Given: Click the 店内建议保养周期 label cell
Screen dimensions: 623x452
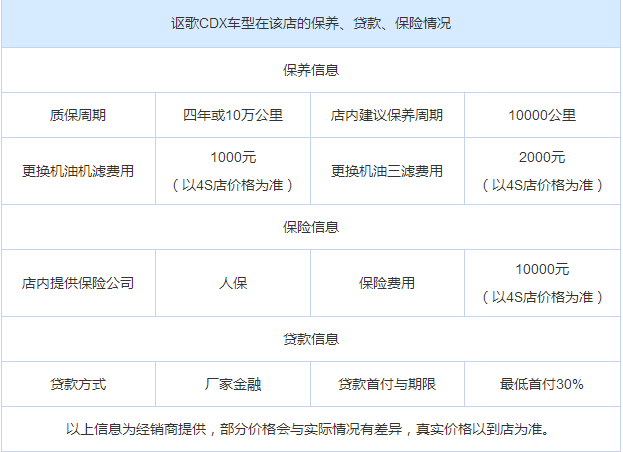Looking at the screenshot, I should pyautogui.click(x=387, y=115).
